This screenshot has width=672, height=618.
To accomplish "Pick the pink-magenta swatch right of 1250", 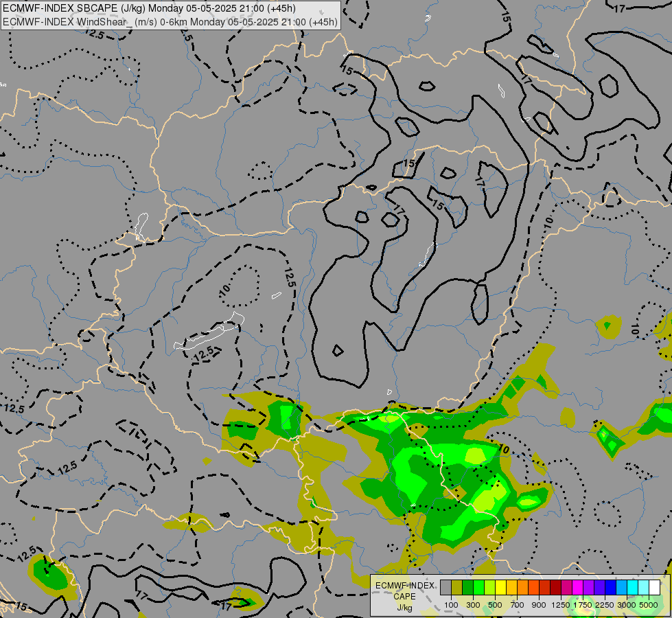I will [x=566, y=588].
